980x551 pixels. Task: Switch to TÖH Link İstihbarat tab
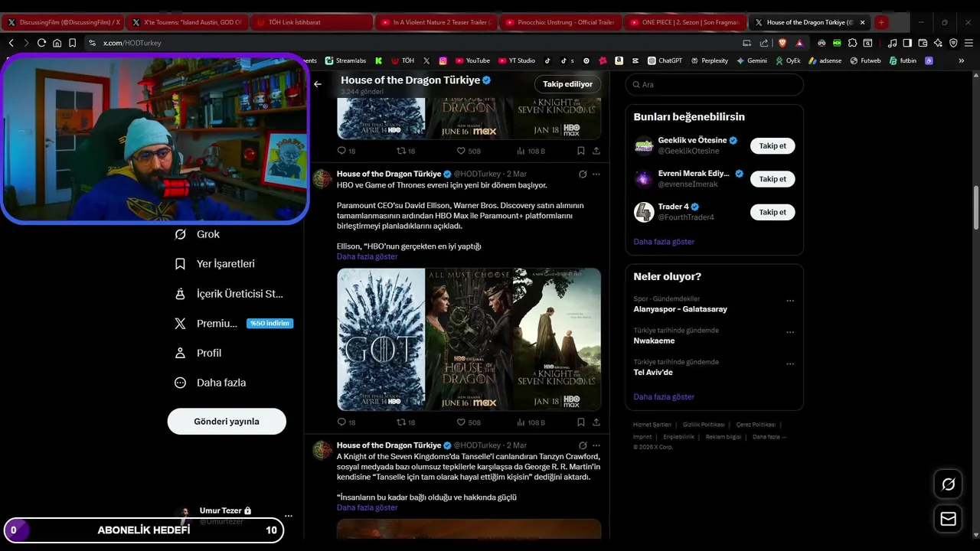[x=312, y=22]
